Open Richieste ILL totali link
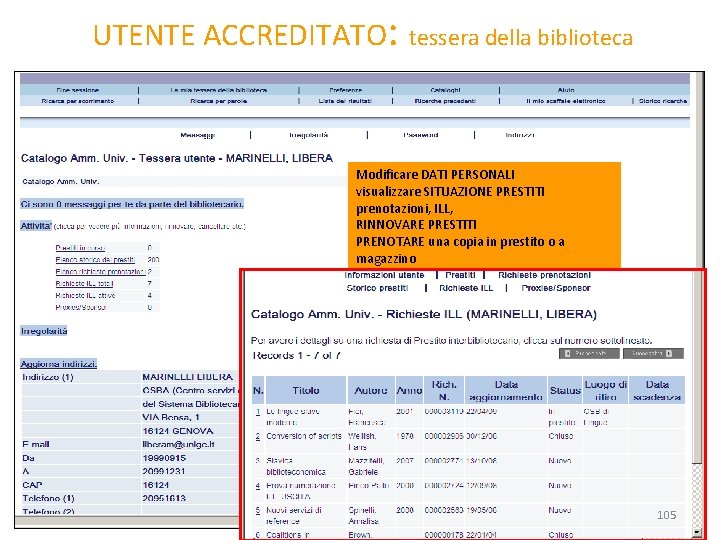 (84, 284)
